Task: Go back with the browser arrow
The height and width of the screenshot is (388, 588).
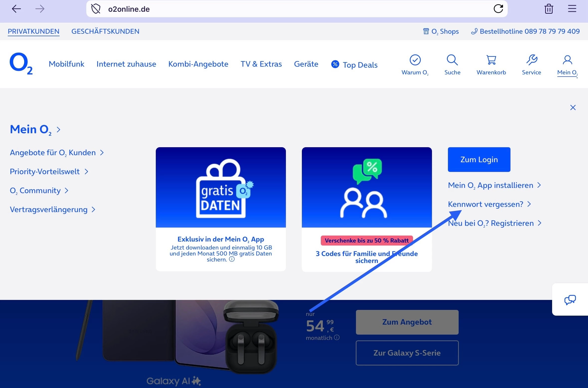Action: (16, 9)
